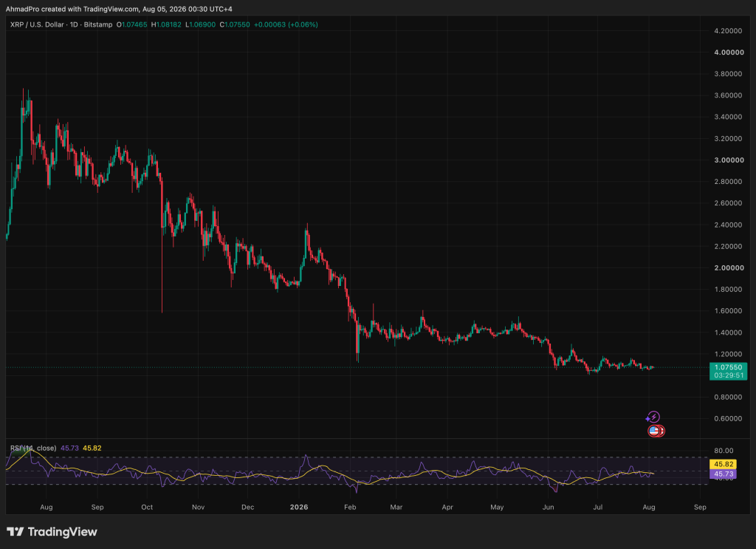This screenshot has width=756, height=549.
Task: Click the Jul label on time axis
Action: pos(598,507)
